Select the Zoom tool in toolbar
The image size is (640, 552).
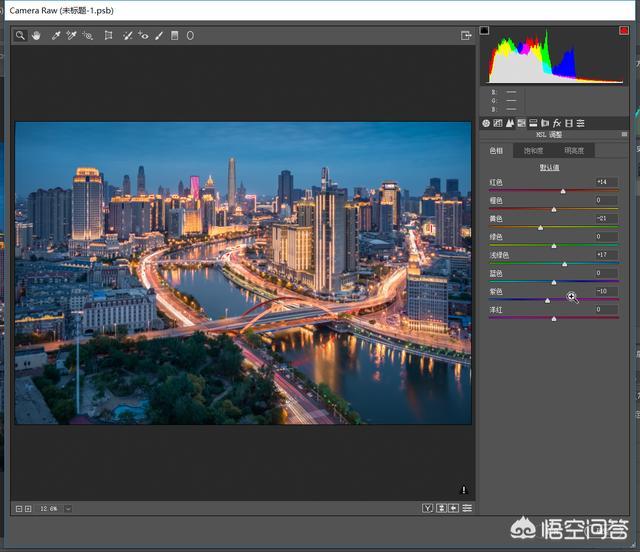(x=20, y=35)
